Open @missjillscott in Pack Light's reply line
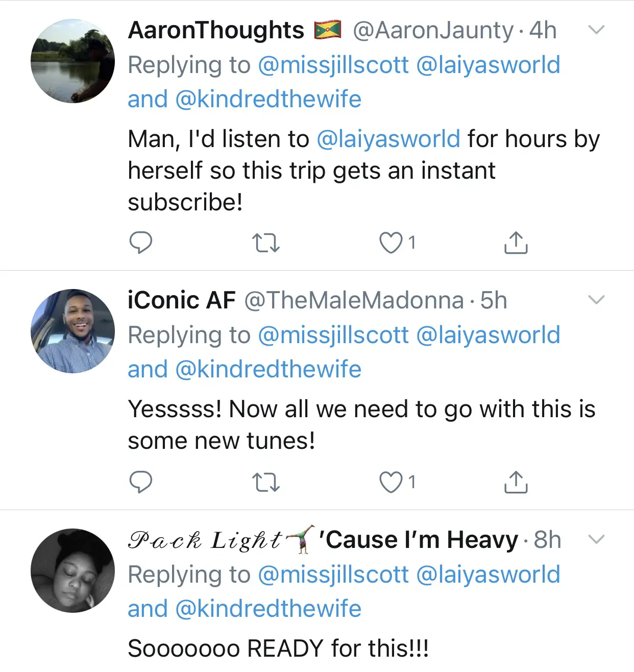 pyautogui.click(x=333, y=574)
